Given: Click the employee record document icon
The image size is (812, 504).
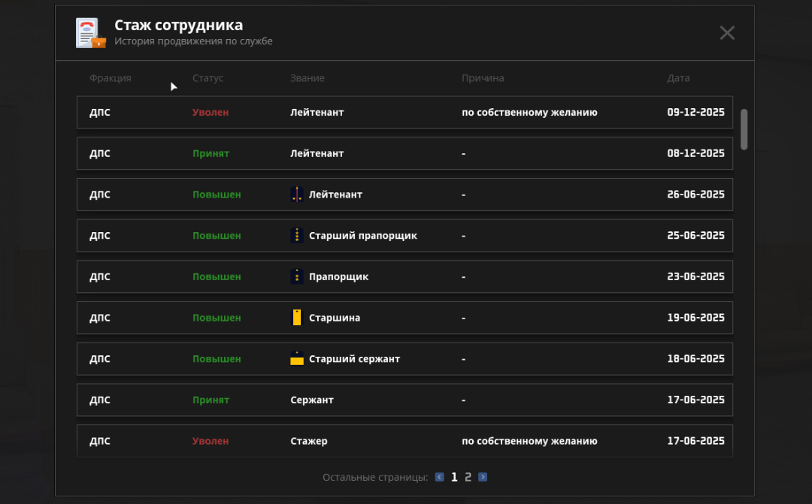Looking at the screenshot, I should [90, 33].
